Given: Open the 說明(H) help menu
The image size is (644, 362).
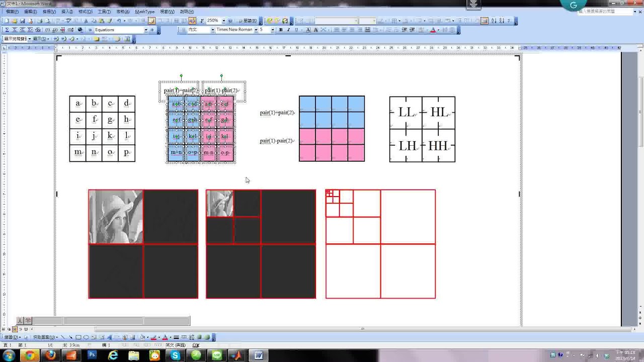Looking at the screenshot, I should point(187,12).
